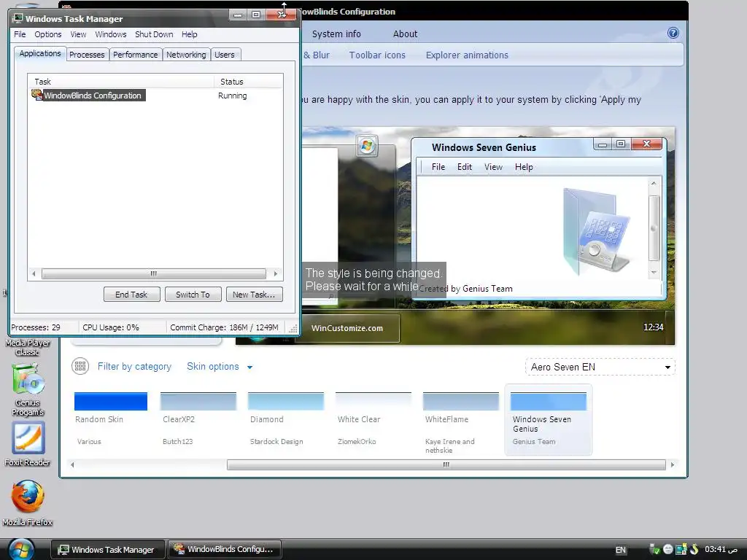Screen dimensions: 747x560
Task: Click the Start orb in skin preview
Action: pos(367,146)
